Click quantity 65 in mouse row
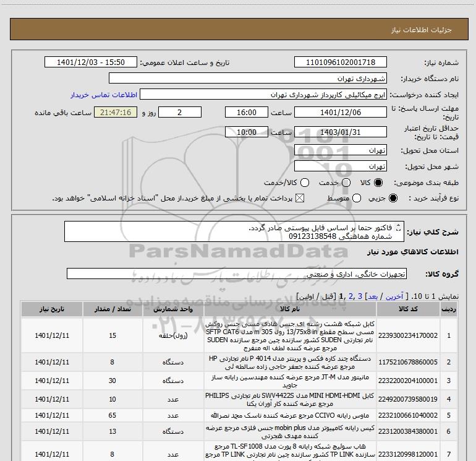 click(113, 415)
